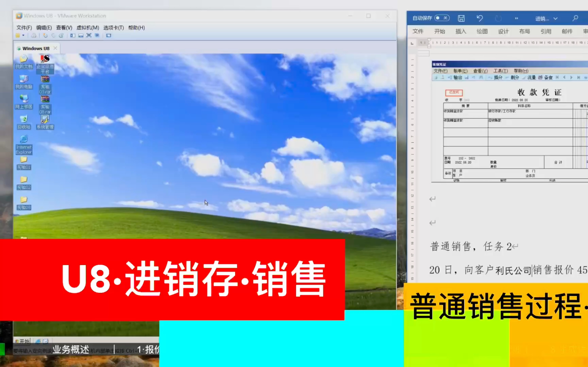Click the Word save icon
This screenshot has height=367, width=588.
[461, 18]
